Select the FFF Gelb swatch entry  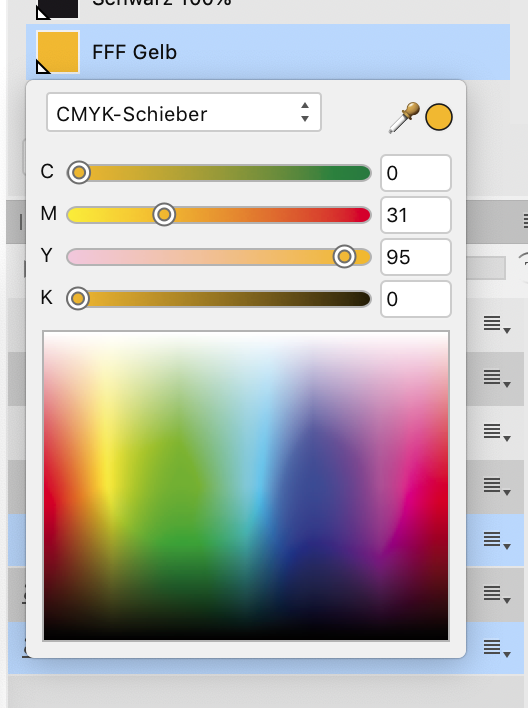click(x=268, y=52)
